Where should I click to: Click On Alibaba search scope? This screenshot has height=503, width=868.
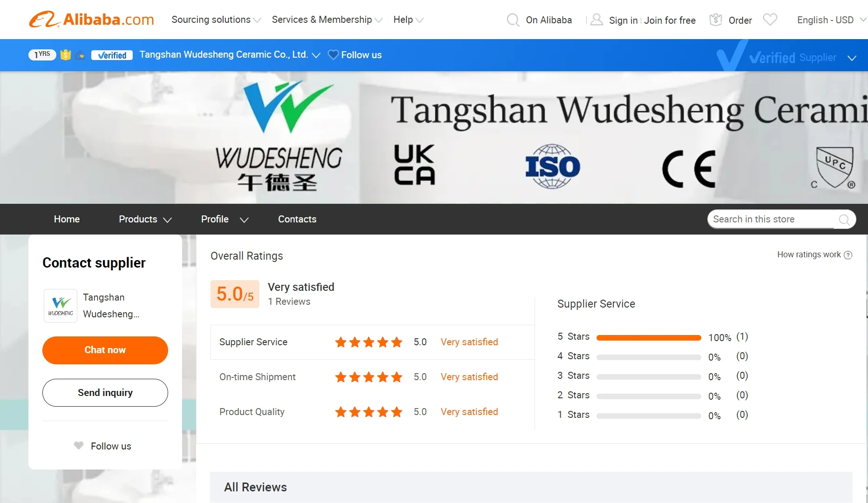click(x=549, y=20)
